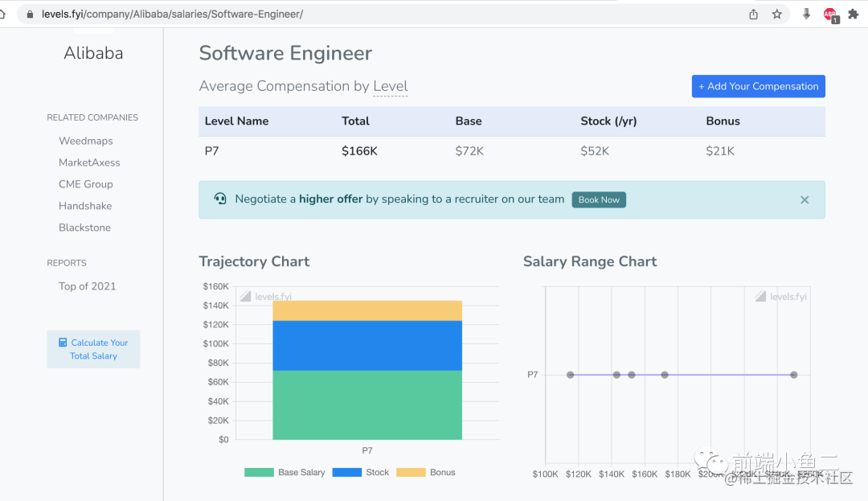Click the $72K base value

click(469, 151)
